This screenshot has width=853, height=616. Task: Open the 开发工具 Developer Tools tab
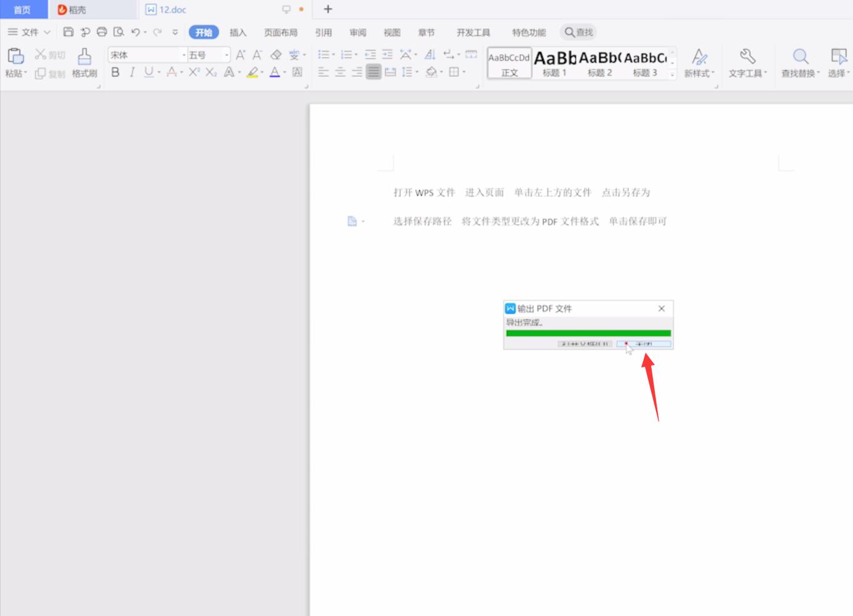473,33
